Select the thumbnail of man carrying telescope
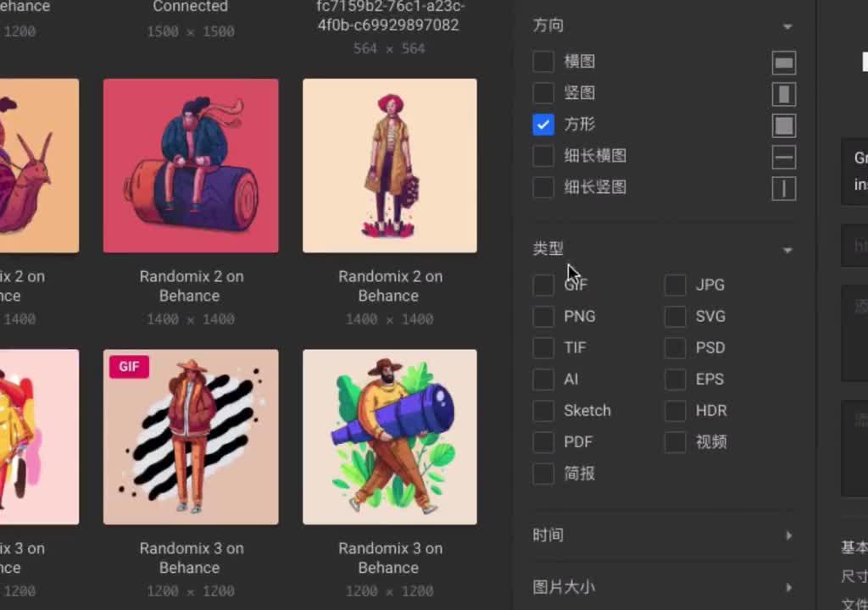This screenshot has height=610, width=868. pyautogui.click(x=389, y=436)
